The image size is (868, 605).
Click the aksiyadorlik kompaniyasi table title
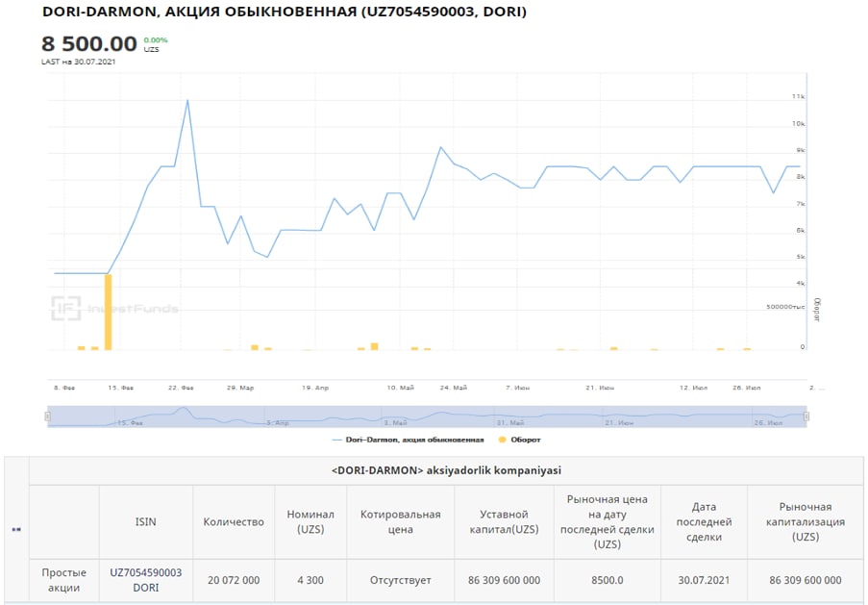446,470
